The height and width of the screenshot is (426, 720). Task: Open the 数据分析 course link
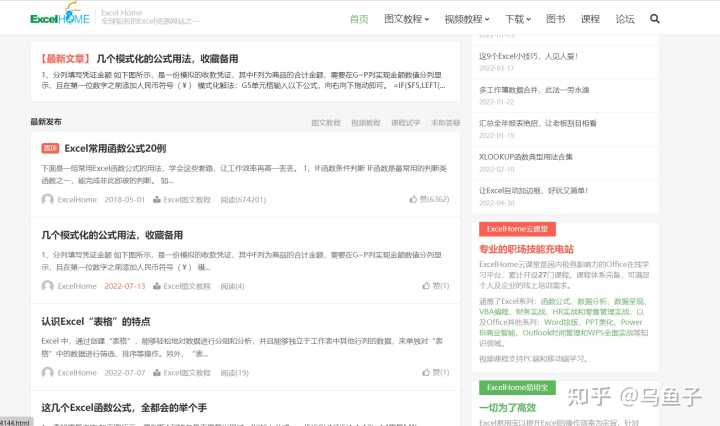pyautogui.click(x=592, y=301)
